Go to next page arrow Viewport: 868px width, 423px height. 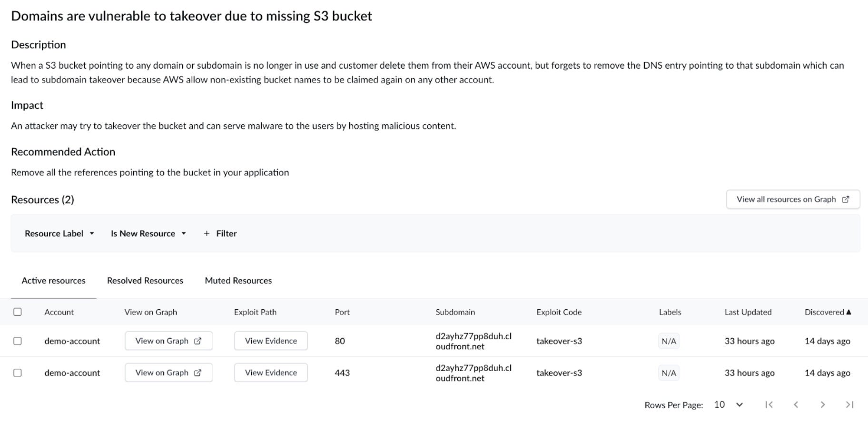coord(822,404)
